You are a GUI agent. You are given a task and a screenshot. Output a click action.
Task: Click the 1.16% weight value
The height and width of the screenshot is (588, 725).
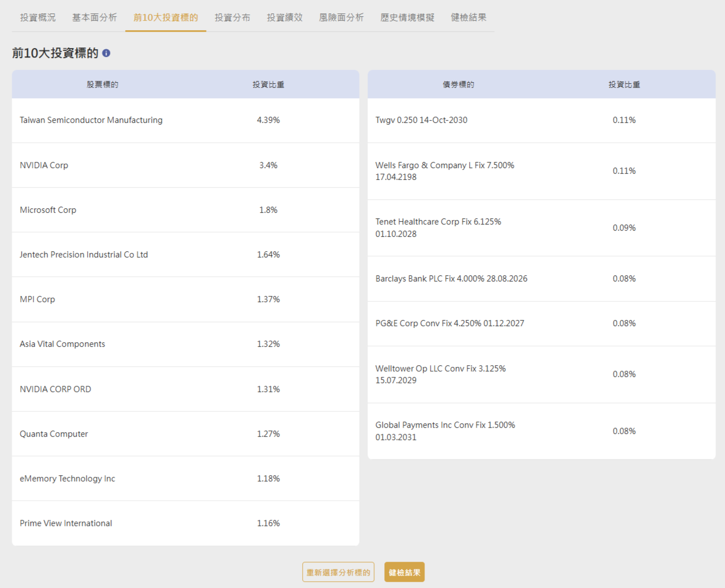click(x=268, y=523)
